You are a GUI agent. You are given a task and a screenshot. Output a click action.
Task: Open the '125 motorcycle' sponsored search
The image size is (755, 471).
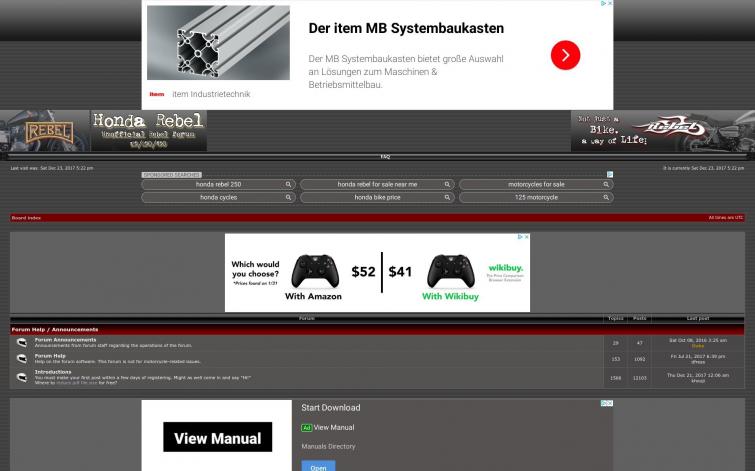tap(536, 197)
